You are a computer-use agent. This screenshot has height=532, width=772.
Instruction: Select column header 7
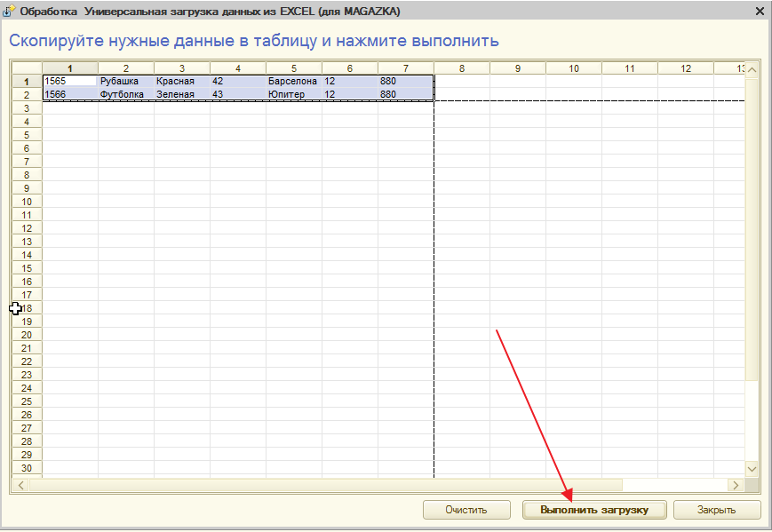pos(406,68)
